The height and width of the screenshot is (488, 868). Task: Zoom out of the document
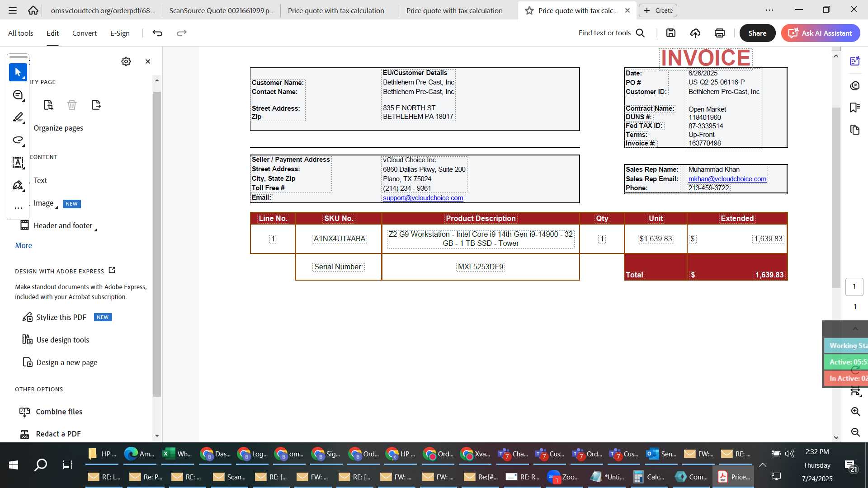855,432
